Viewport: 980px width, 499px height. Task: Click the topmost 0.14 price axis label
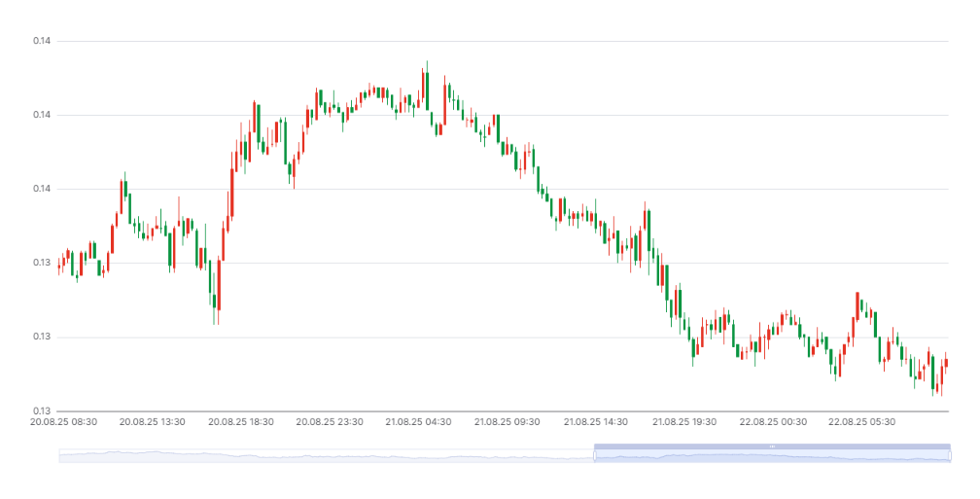[x=41, y=41]
